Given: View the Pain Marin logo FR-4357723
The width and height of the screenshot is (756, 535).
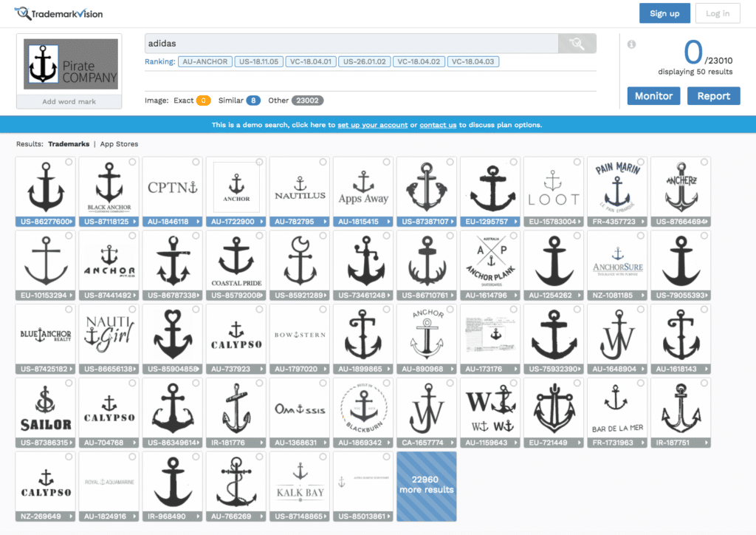Looking at the screenshot, I should 617,188.
